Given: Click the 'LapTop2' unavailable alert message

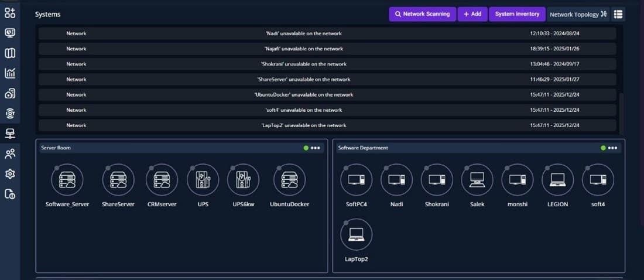Looking at the screenshot, I should (x=303, y=125).
